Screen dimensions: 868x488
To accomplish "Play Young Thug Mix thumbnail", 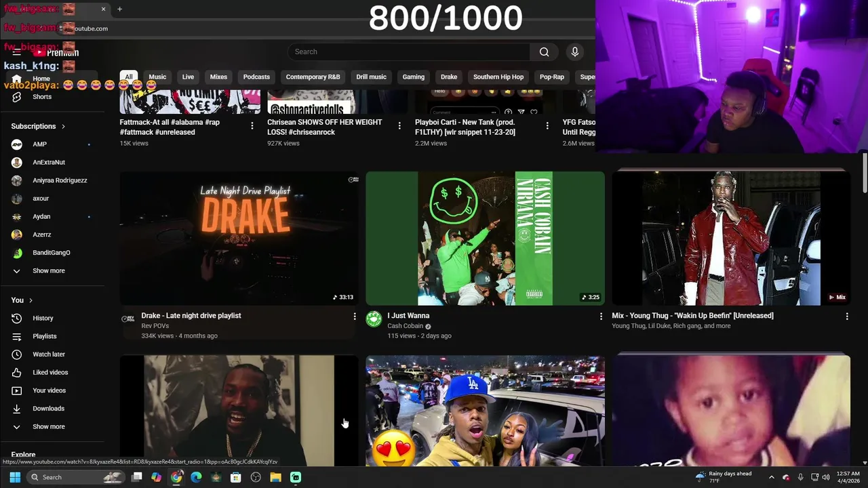I will 731,239.
